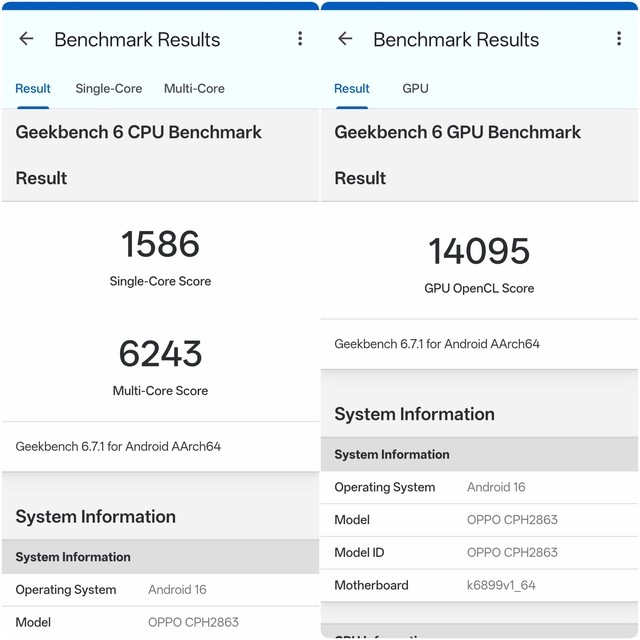
Task: Tap the Geekbench 6 CPU Benchmark heading
Action: (x=138, y=132)
